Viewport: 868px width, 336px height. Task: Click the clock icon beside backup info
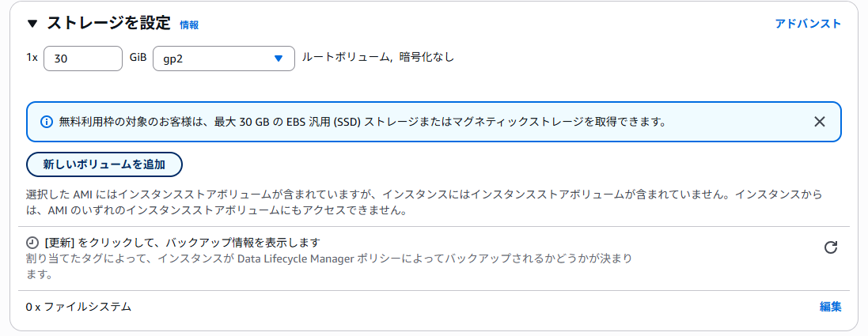32,243
